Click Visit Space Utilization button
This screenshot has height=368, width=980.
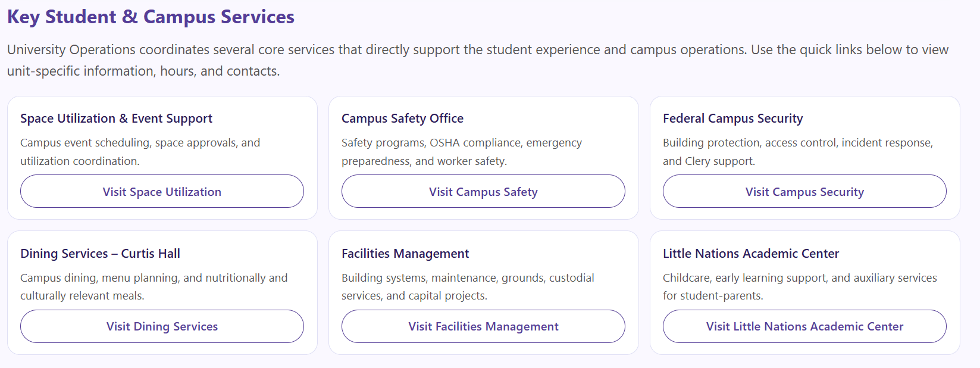point(162,192)
